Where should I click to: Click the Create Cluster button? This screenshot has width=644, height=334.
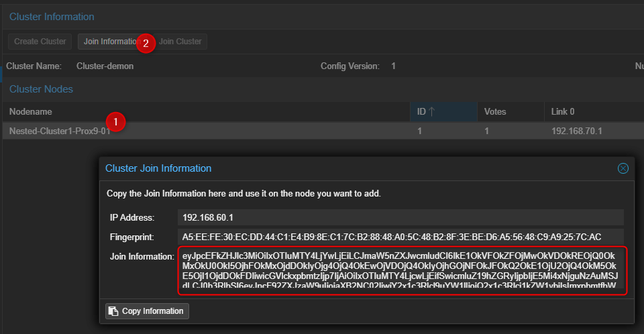[x=40, y=42]
